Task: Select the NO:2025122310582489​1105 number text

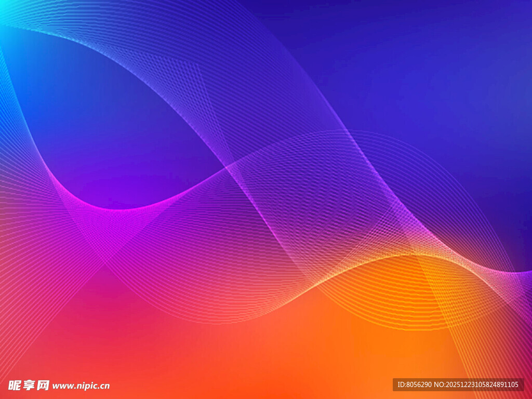Action: [476, 384]
